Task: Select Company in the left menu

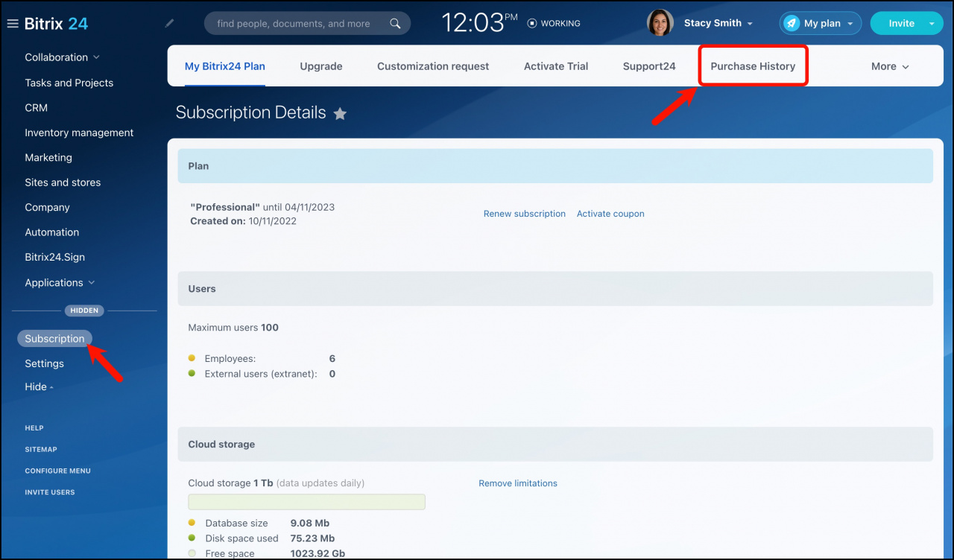Action: [47, 208]
